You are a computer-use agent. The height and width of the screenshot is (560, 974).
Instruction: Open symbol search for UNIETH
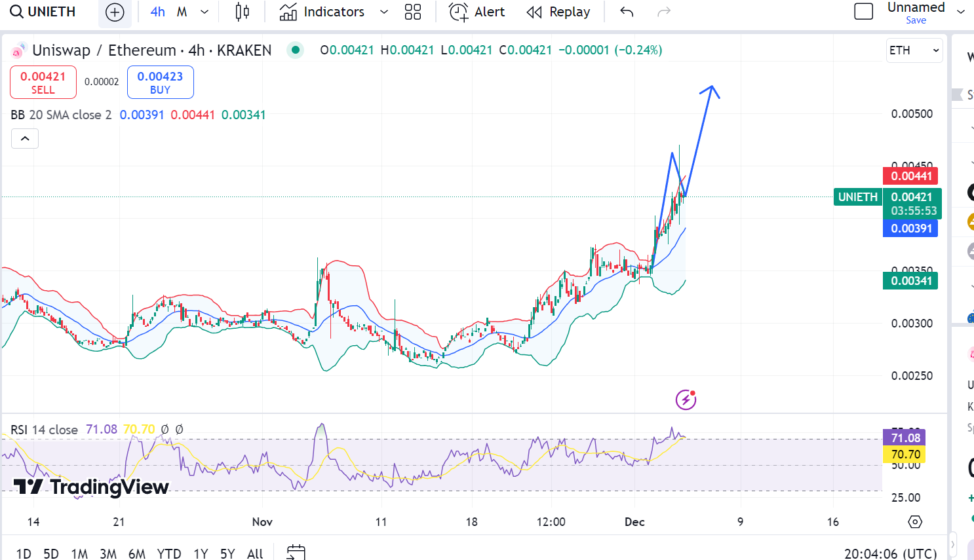tap(43, 12)
